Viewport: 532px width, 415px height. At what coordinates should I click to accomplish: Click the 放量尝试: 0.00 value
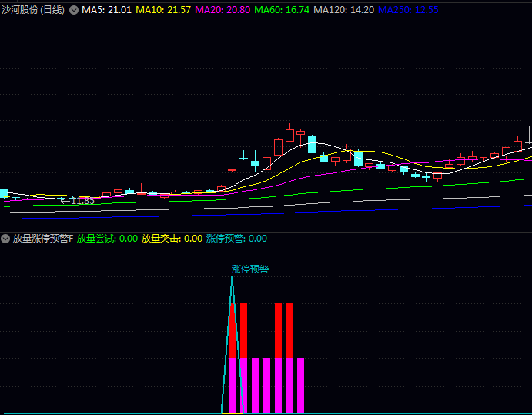[107, 239]
